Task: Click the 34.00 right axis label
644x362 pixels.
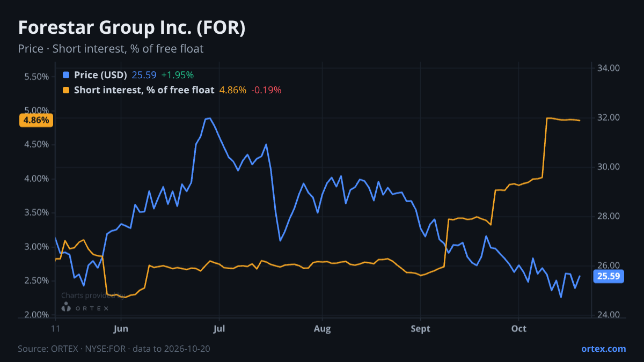Action: (x=609, y=68)
